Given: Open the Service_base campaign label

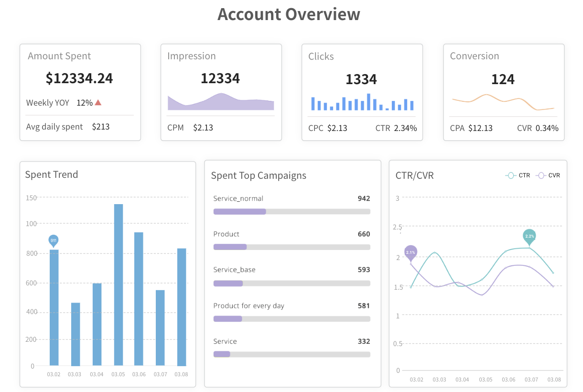Looking at the screenshot, I should (234, 270).
